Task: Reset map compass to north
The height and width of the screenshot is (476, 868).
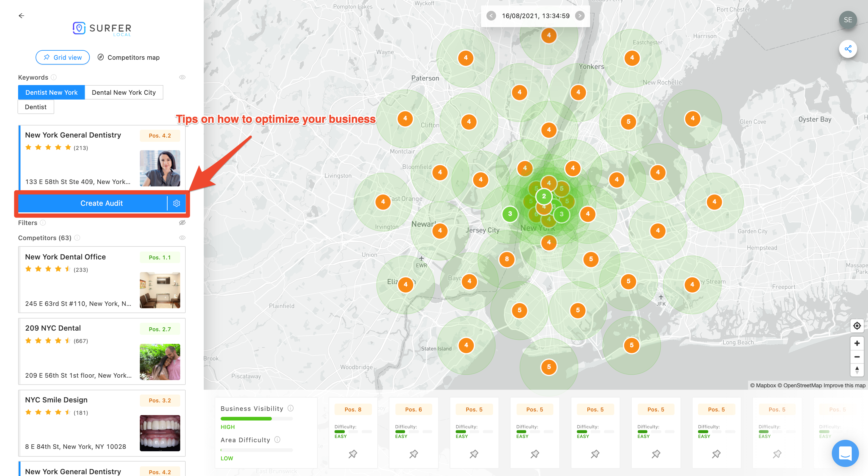Action: point(857,370)
